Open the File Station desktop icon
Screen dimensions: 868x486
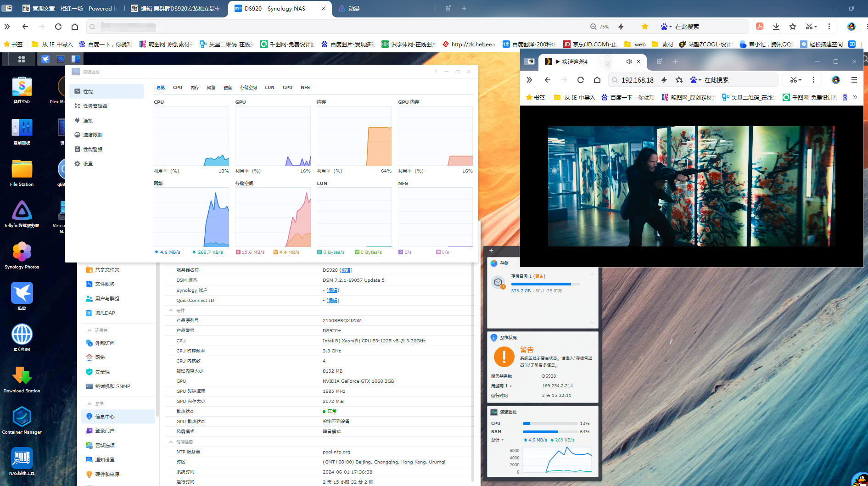(22, 169)
